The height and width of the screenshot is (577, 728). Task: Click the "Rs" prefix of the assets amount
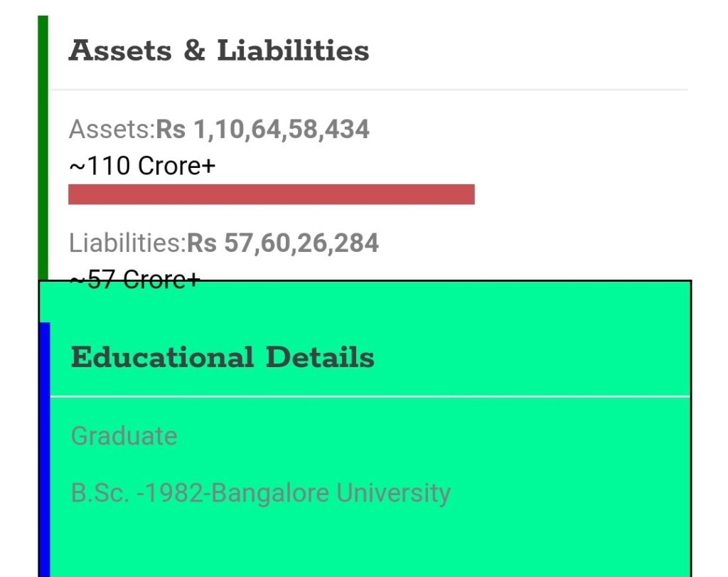[171, 129]
